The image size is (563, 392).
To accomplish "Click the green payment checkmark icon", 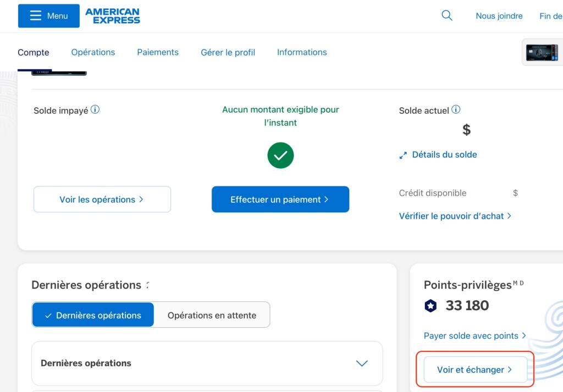I will (280, 155).
